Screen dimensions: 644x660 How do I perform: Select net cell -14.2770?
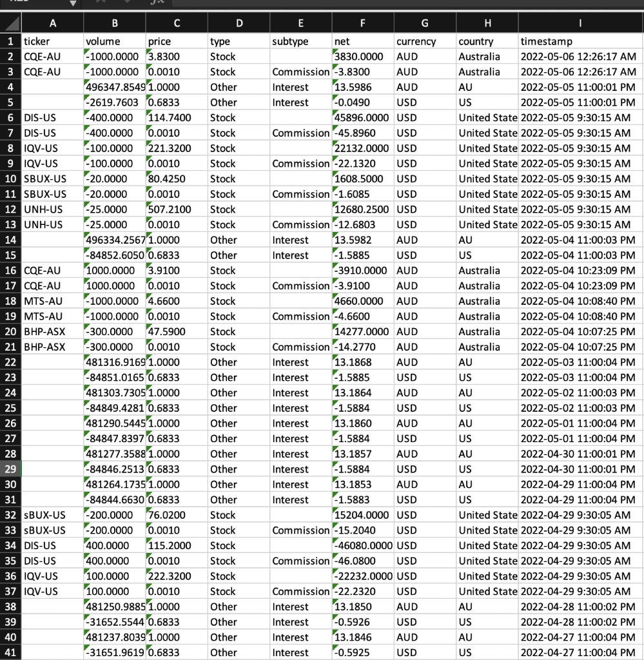coord(363,347)
